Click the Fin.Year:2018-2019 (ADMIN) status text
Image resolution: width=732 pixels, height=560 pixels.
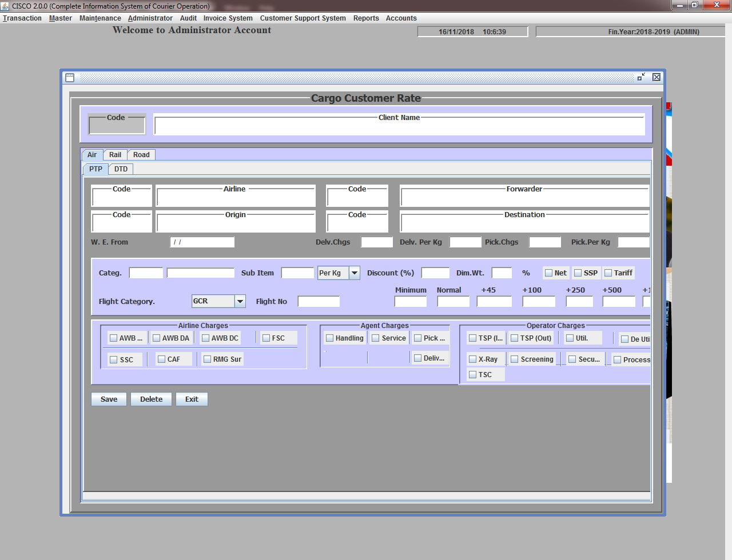(654, 32)
